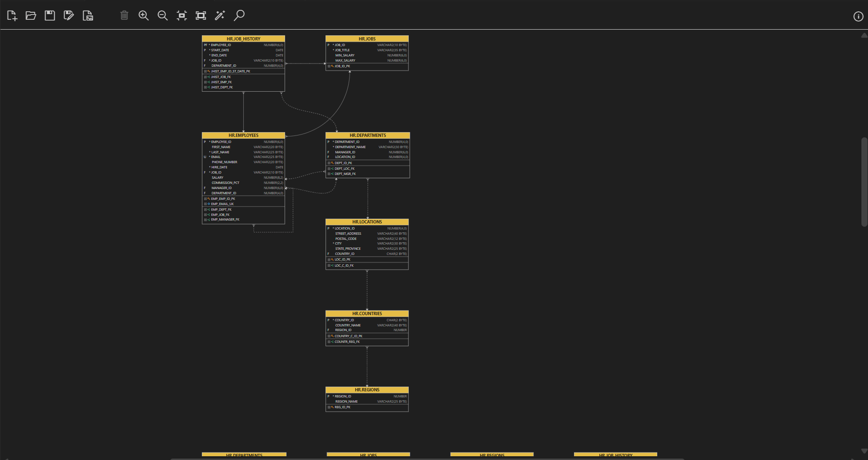
Task: Select the EMAIL column in HR.EMPLOYEES
Action: coord(216,157)
